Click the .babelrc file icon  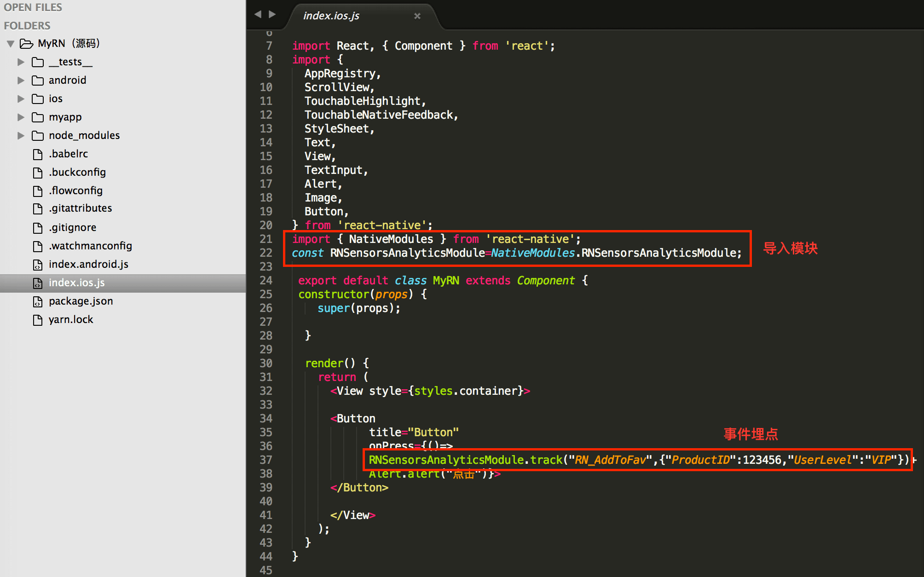coord(38,154)
